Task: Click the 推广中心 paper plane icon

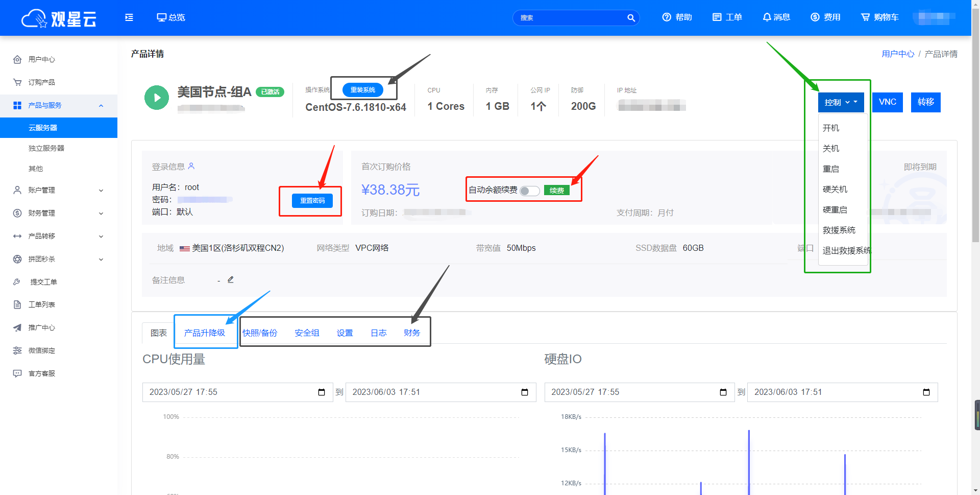Action: [17, 327]
